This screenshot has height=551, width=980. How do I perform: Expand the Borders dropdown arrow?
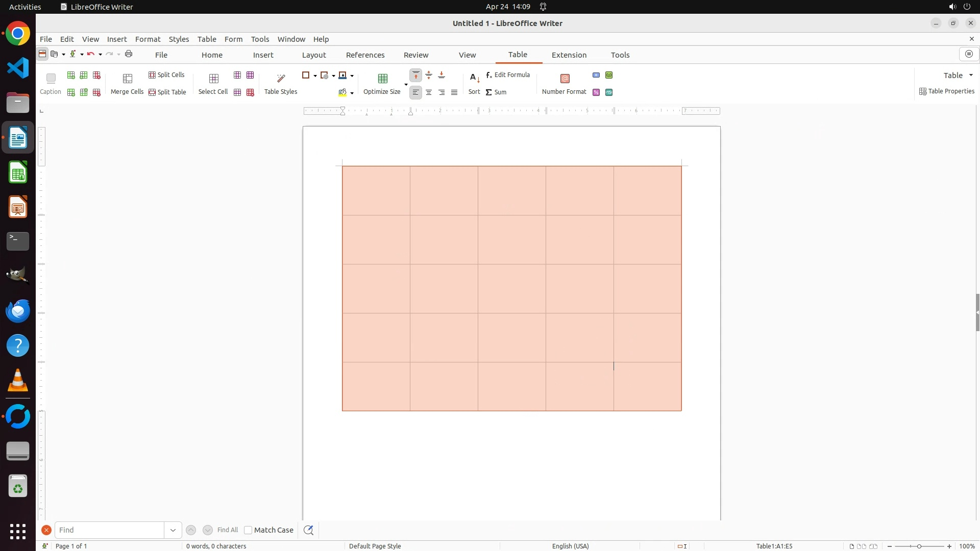[315, 76]
